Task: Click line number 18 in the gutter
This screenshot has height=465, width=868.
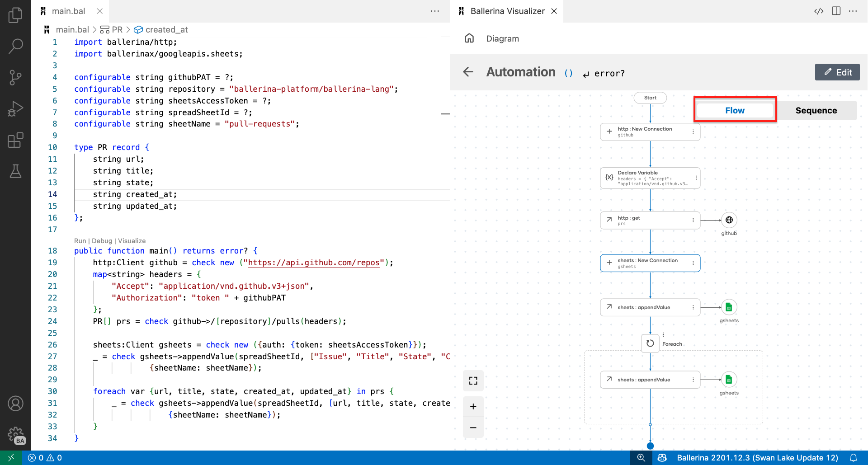Action: [x=52, y=251]
